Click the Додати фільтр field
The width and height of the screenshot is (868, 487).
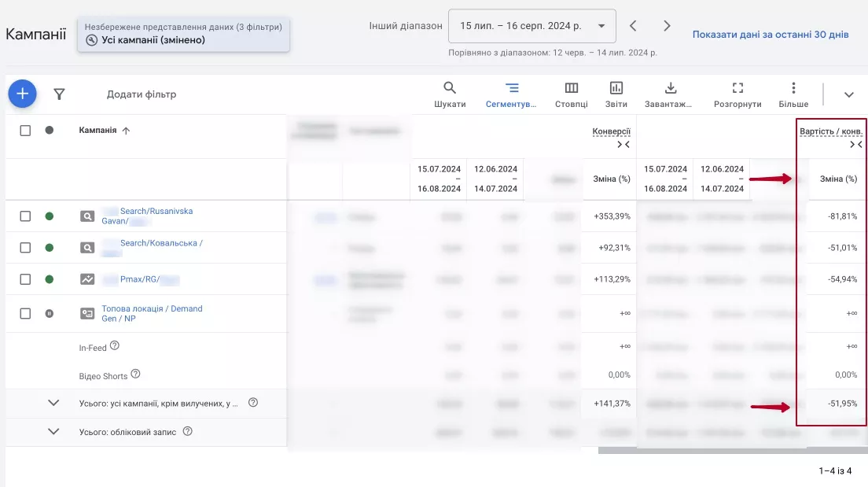pyautogui.click(x=142, y=94)
